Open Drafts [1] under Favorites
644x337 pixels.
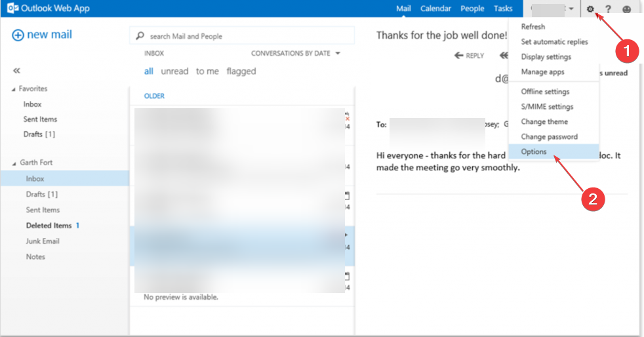(39, 134)
